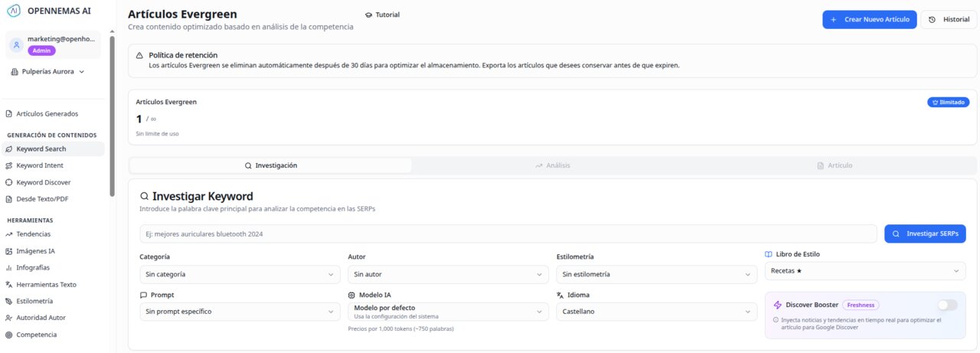Open the Tutorial link
Screen dimensions: 980x353
(382, 15)
